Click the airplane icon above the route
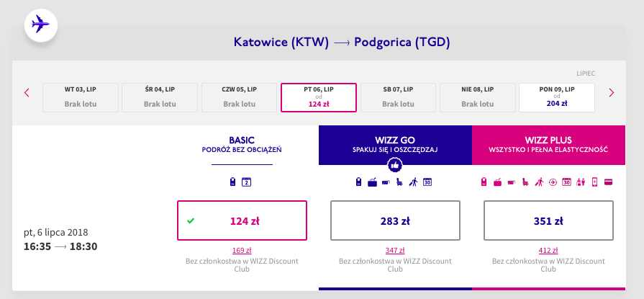Viewport: 644px width, 299px height. coord(41,24)
